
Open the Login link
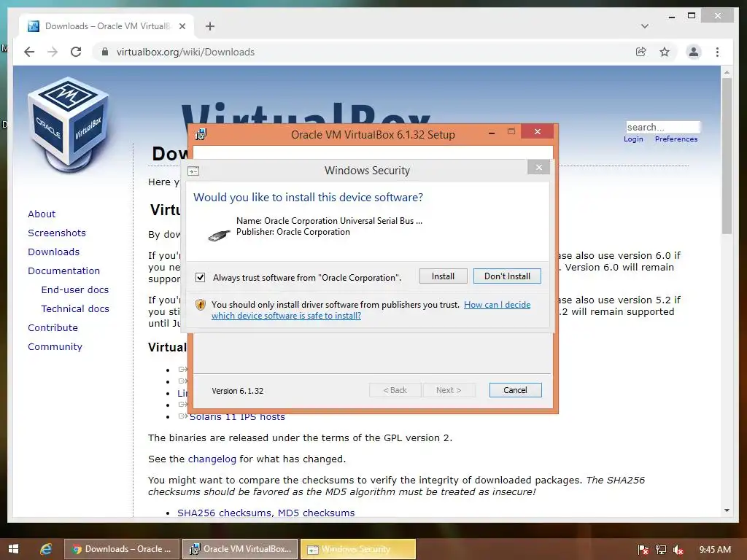(633, 139)
